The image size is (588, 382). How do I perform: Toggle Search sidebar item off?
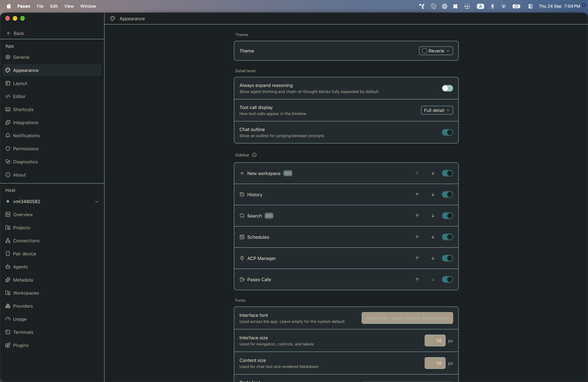coord(447,216)
